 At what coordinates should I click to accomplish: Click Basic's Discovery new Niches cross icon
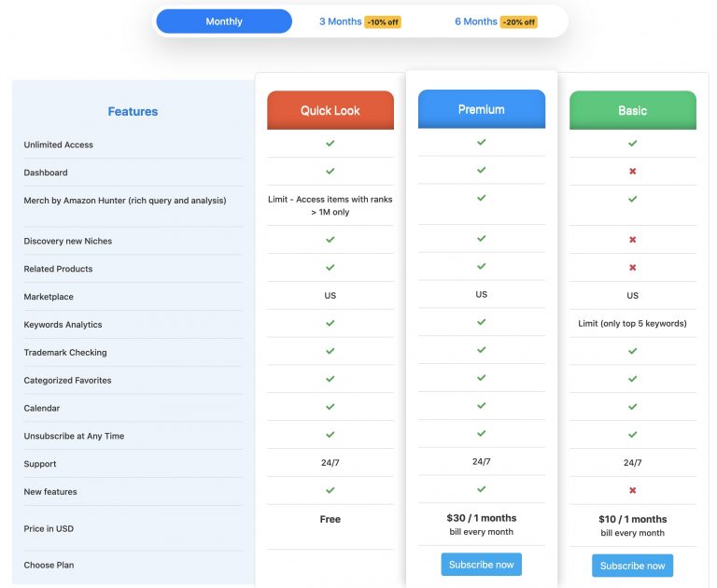[632, 240]
